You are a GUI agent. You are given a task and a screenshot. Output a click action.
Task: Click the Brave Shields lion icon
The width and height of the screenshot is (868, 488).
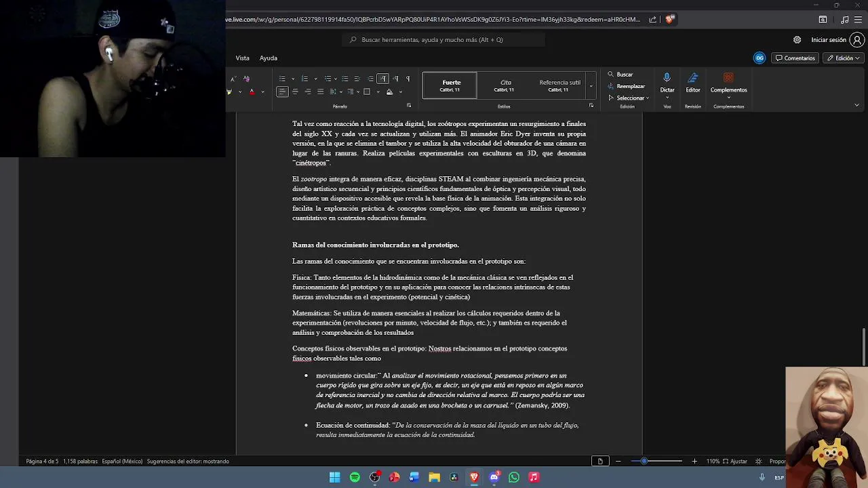point(669,20)
